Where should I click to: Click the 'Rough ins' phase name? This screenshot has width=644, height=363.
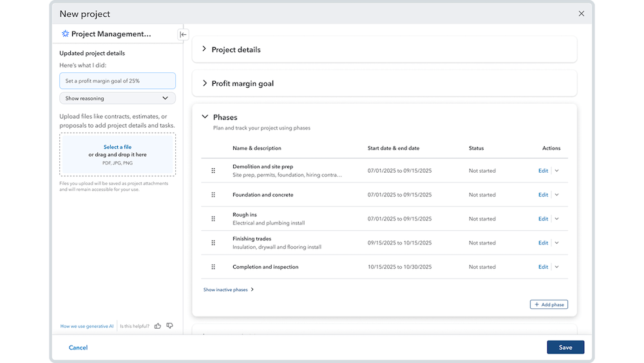coord(244,215)
